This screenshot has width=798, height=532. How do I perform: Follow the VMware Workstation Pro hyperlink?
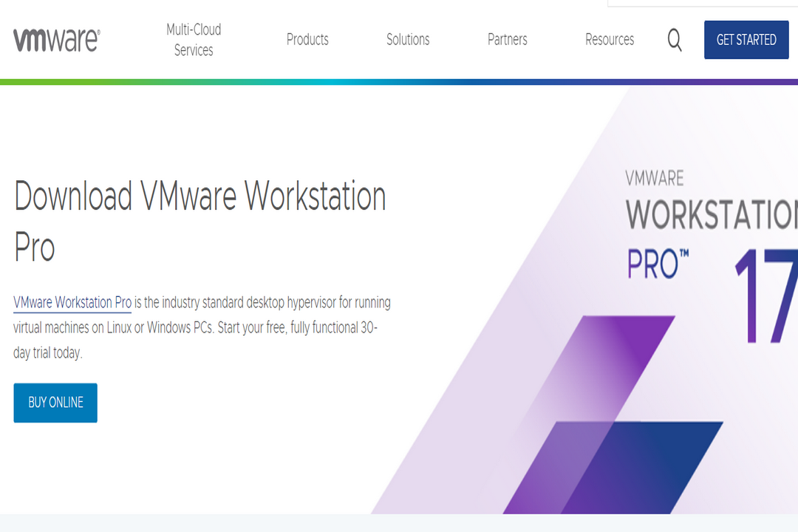coord(72,302)
